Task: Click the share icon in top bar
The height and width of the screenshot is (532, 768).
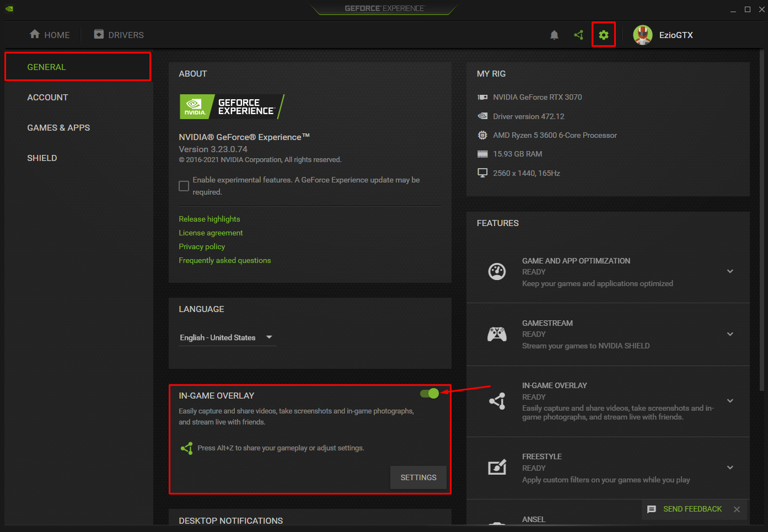Action: 578,35
